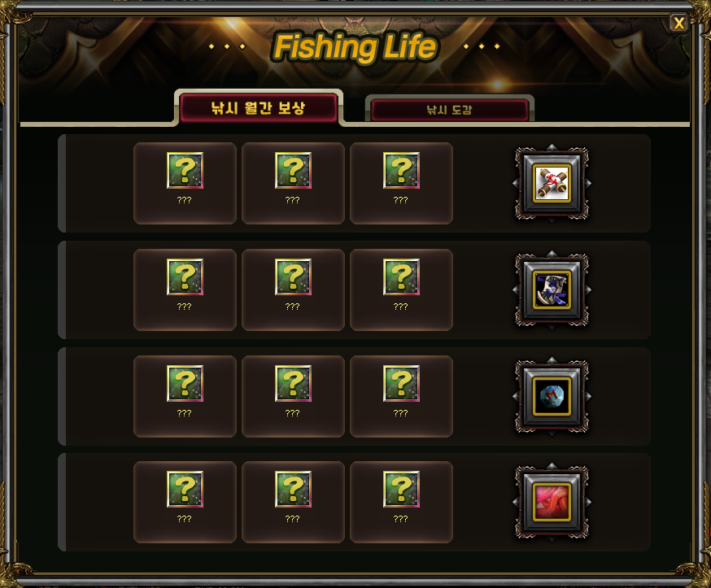Select first mystery box in bottom row

185,489
